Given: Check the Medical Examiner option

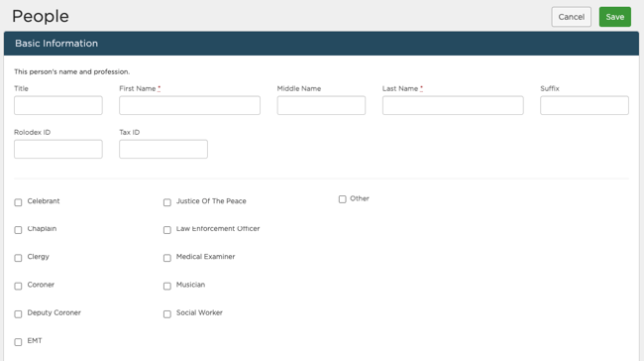Looking at the screenshot, I should [167, 258].
